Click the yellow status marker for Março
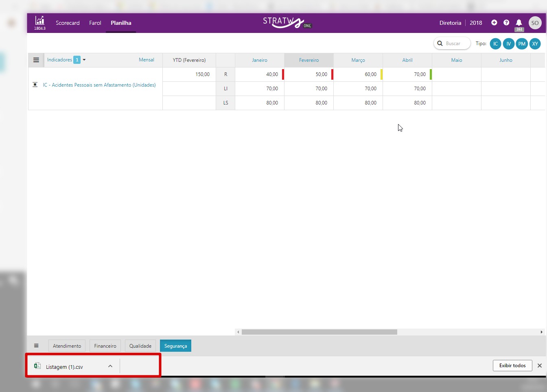Screen dimensions: 547x392 pos(381,74)
